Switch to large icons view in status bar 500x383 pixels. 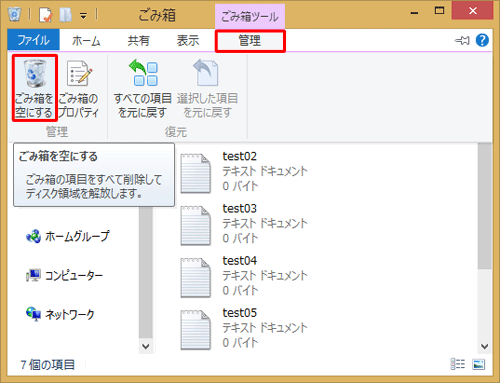click(x=478, y=364)
